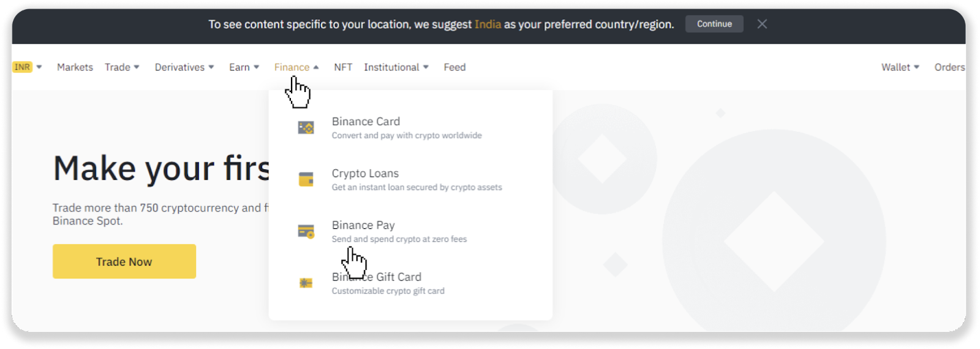Screen dimensions: 980x349
Task: Go to the Markets page
Action: point(75,67)
